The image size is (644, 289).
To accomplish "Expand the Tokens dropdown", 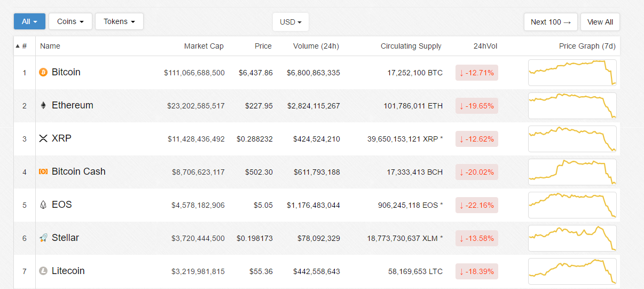I will point(119,21).
